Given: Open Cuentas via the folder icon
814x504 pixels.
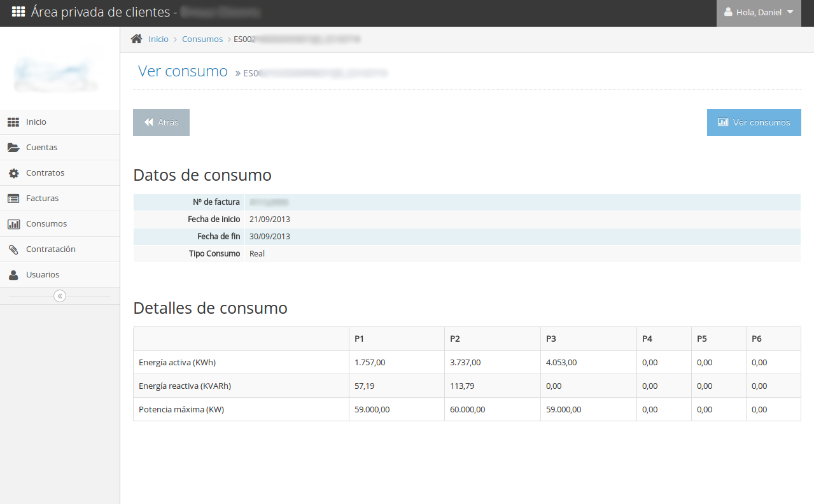Looking at the screenshot, I should [x=13, y=147].
